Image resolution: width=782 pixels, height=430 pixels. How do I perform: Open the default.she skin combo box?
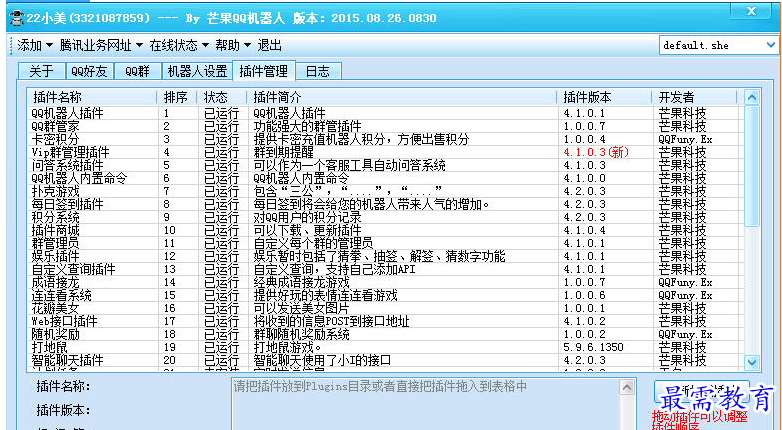[718, 45]
